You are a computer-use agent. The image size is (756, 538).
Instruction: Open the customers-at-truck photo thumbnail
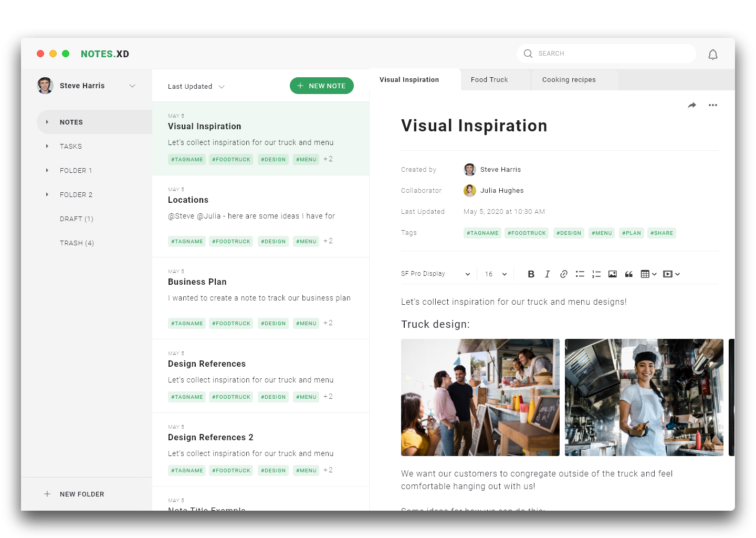pos(480,397)
